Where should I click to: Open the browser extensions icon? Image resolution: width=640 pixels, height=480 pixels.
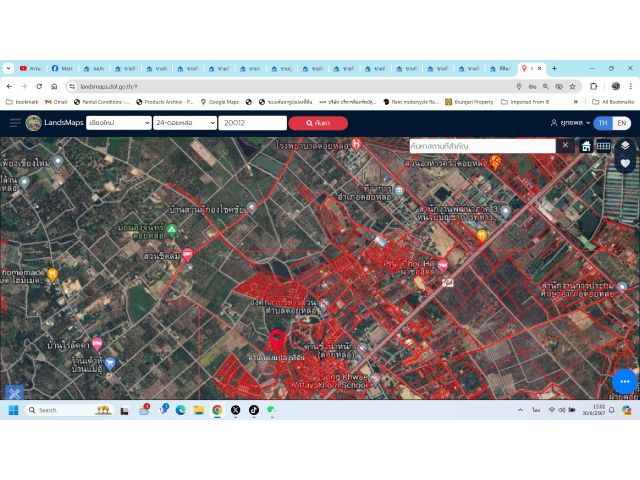pyautogui.click(x=593, y=86)
